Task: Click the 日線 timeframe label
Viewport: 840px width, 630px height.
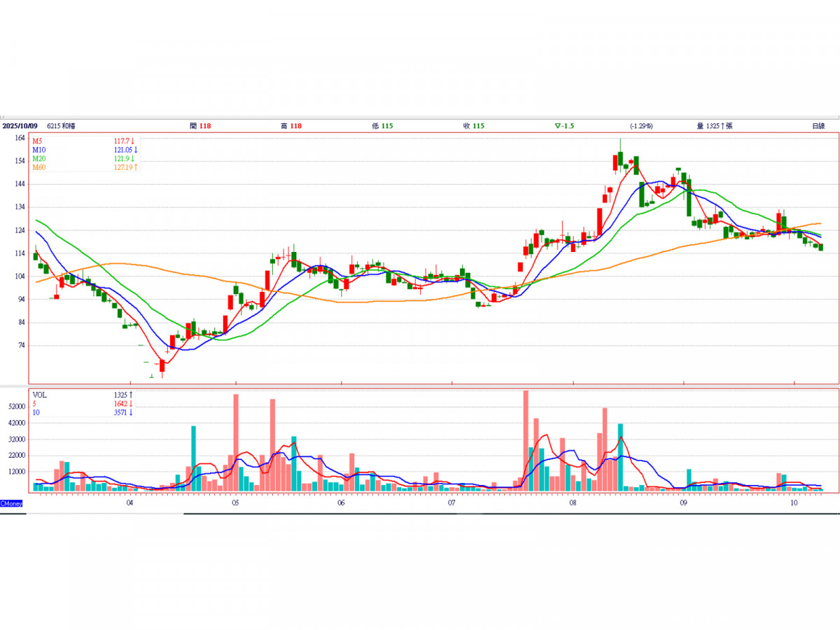Action: click(x=818, y=126)
